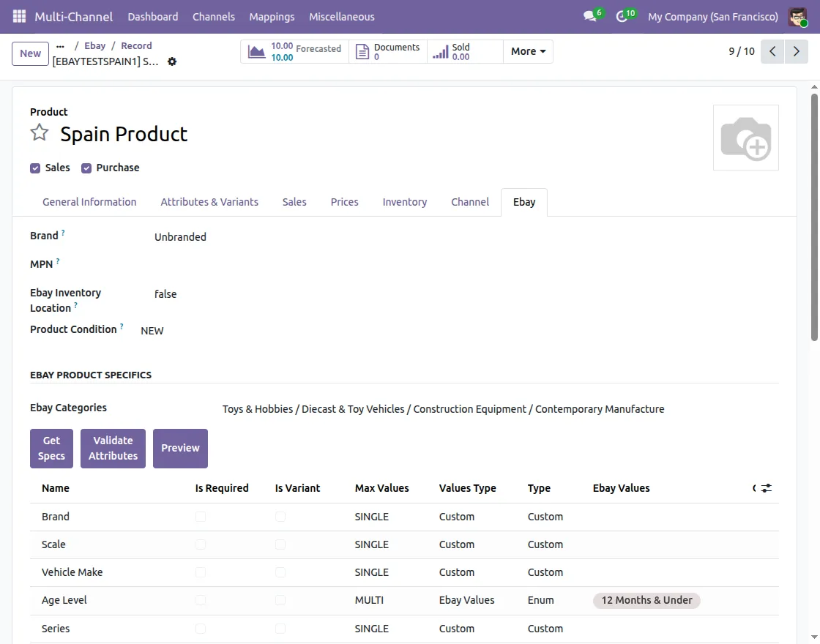Screen dimensions: 820x644
Task: Open the Mappings menu
Action: 272,17
